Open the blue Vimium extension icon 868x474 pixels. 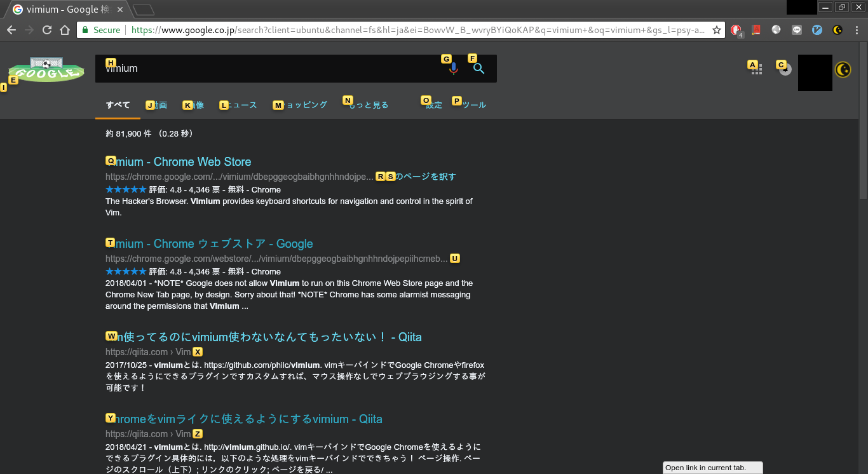[x=817, y=30]
